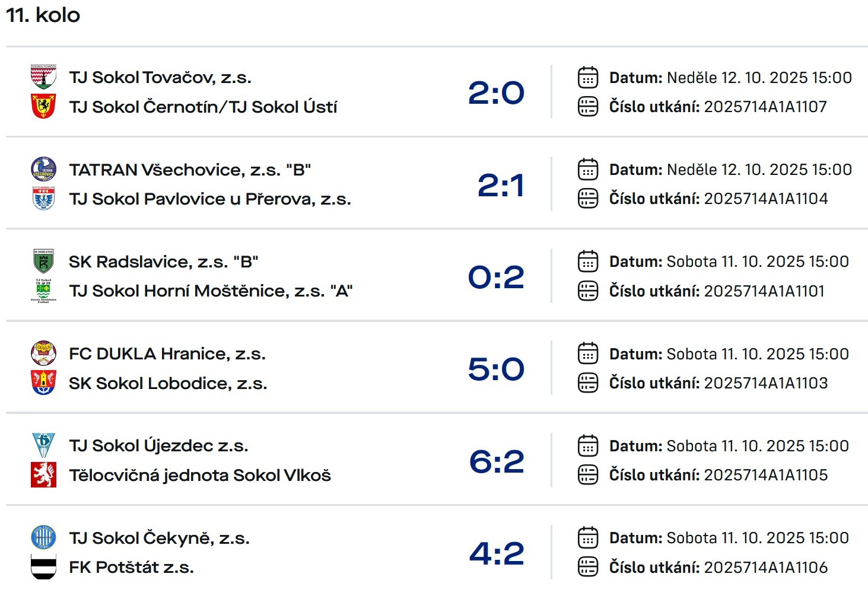
Task: Click the FC DUKLA Hranice logo
Action: pos(43,353)
